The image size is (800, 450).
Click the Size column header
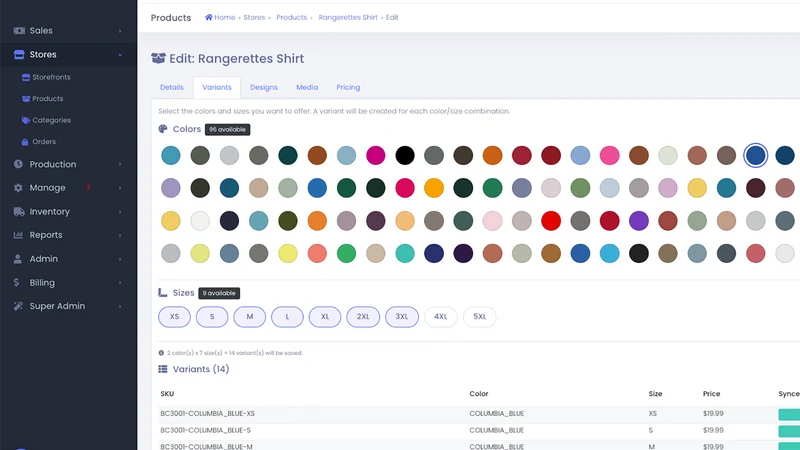click(655, 394)
